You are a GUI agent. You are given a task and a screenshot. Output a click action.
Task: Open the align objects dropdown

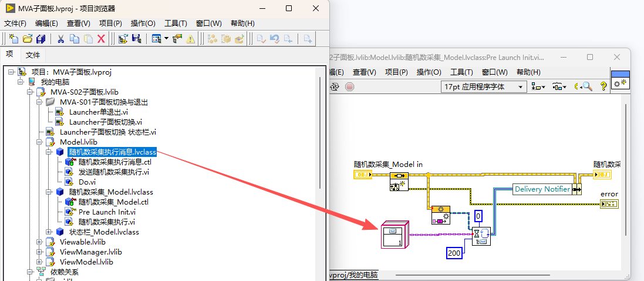click(538, 87)
